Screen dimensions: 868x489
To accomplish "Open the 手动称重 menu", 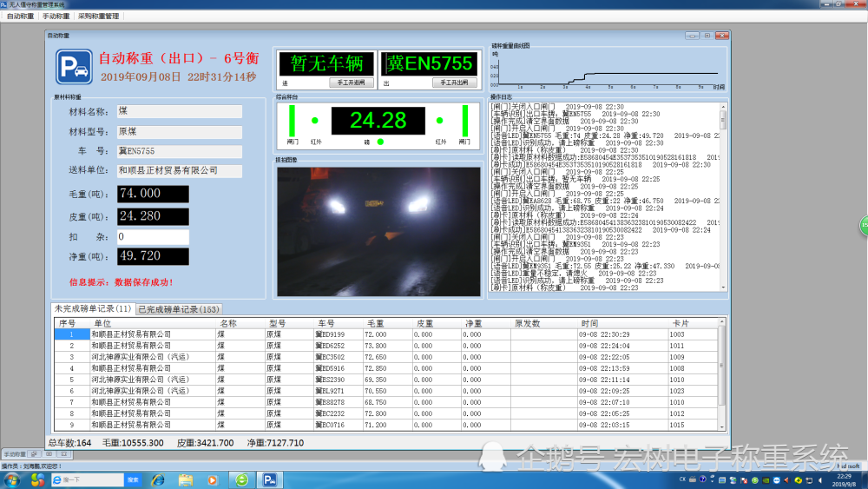I will click(56, 16).
